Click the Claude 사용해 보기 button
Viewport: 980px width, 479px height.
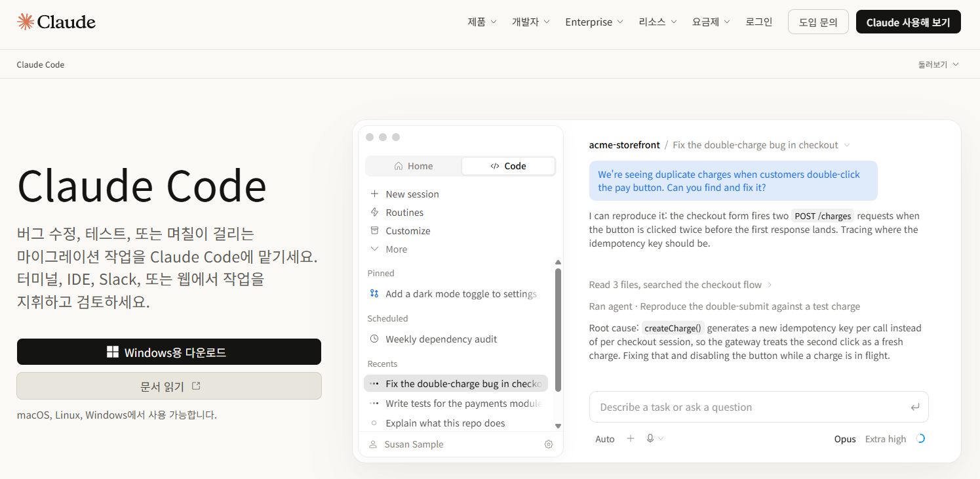click(x=909, y=22)
